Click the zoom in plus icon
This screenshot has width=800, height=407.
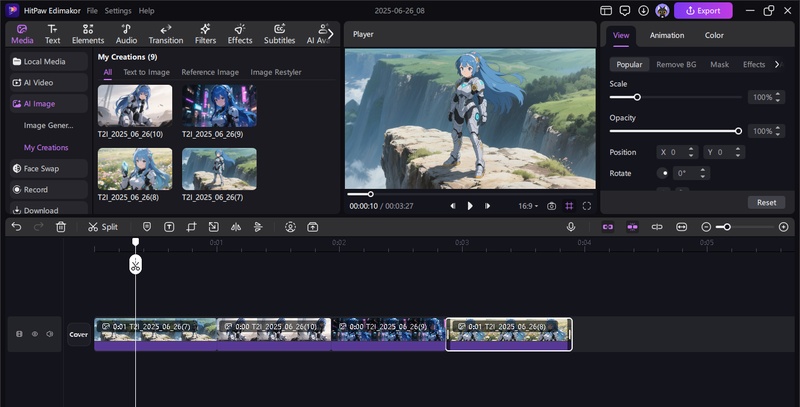(784, 227)
